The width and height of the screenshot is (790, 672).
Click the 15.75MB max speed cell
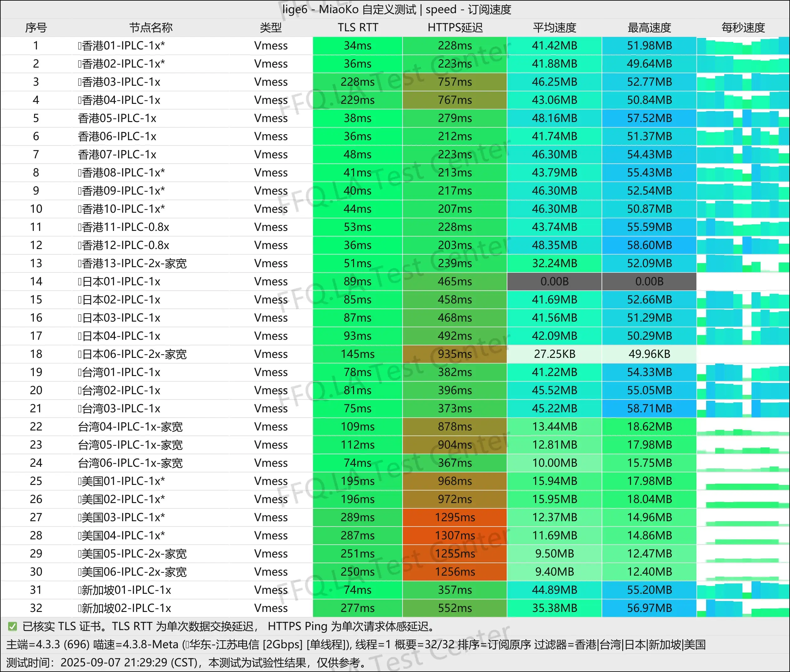(649, 463)
